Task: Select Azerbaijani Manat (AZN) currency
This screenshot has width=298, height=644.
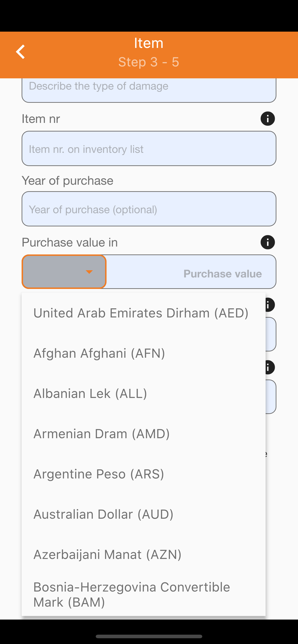Action: pos(143,554)
